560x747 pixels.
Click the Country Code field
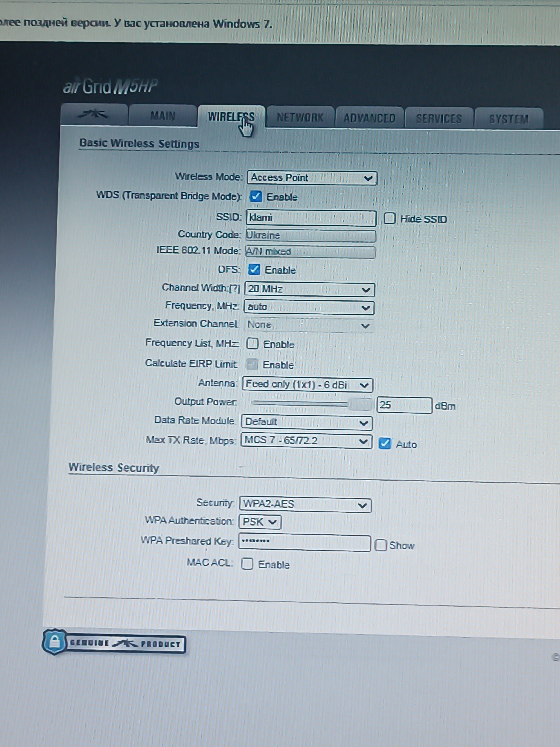tap(311, 235)
